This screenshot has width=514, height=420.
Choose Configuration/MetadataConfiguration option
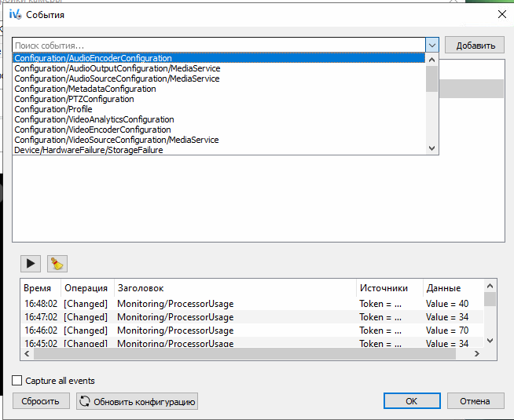coord(218,89)
